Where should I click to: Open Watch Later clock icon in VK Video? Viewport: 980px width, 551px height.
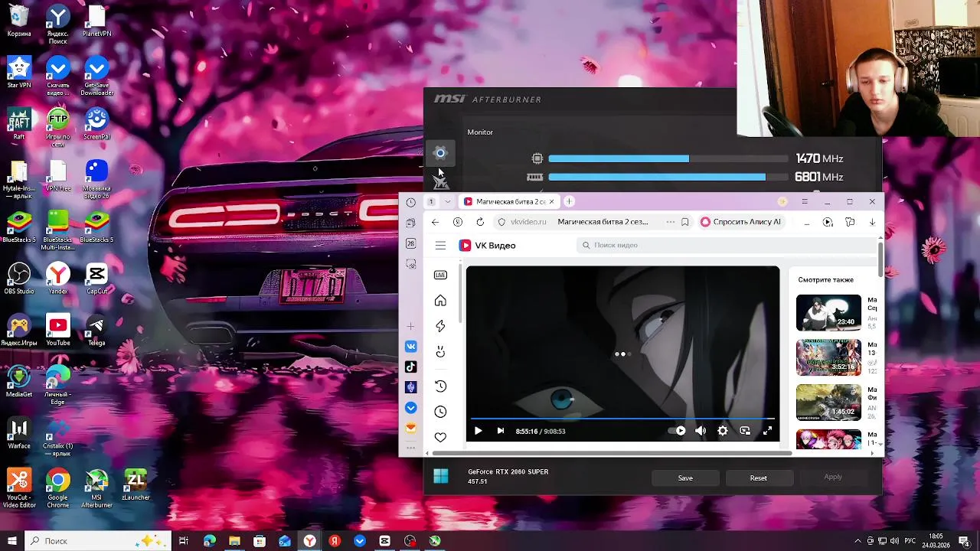pos(440,412)
